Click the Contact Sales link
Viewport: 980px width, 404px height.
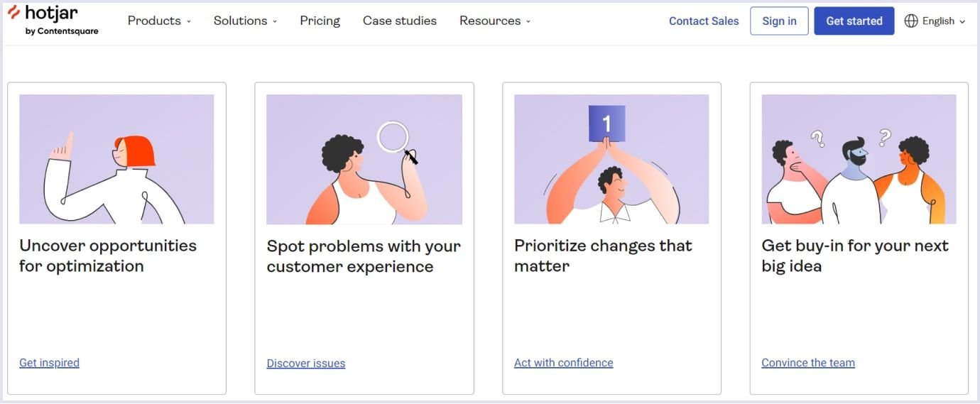704,21
